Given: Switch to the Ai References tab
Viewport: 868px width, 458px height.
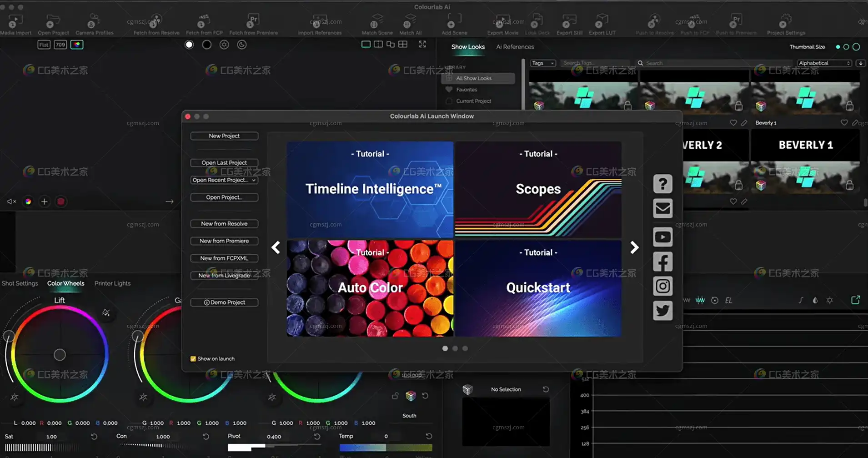Looking at the screenshot, I should 515,47.
